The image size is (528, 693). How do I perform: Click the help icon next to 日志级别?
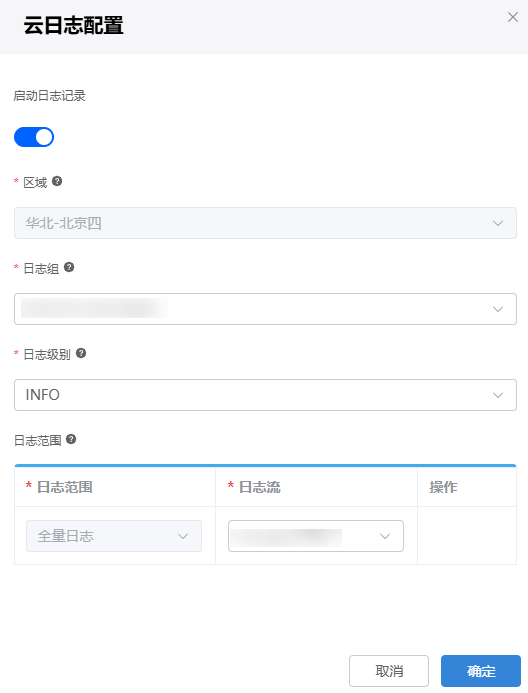tap(81, 353)
